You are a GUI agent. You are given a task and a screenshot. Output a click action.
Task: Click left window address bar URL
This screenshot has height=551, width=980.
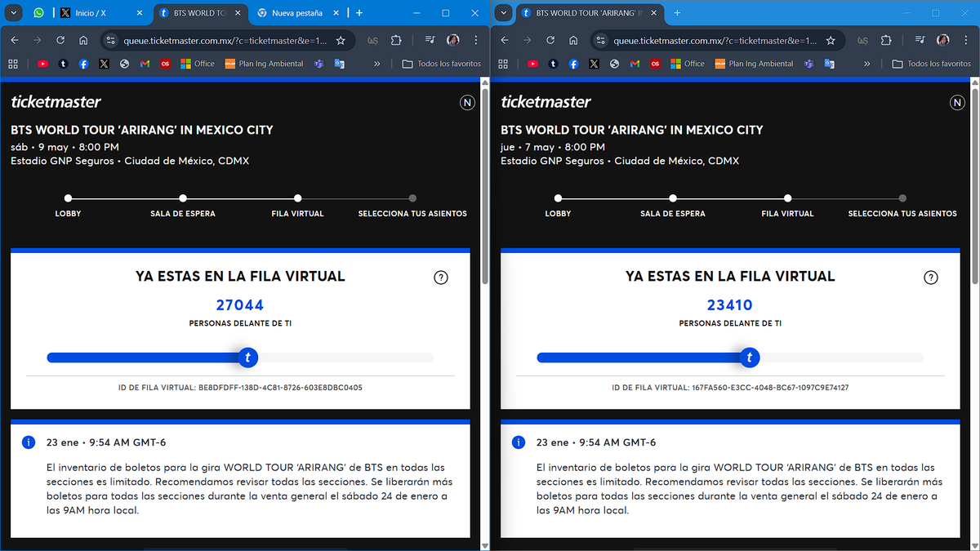[x=225, y=40]
